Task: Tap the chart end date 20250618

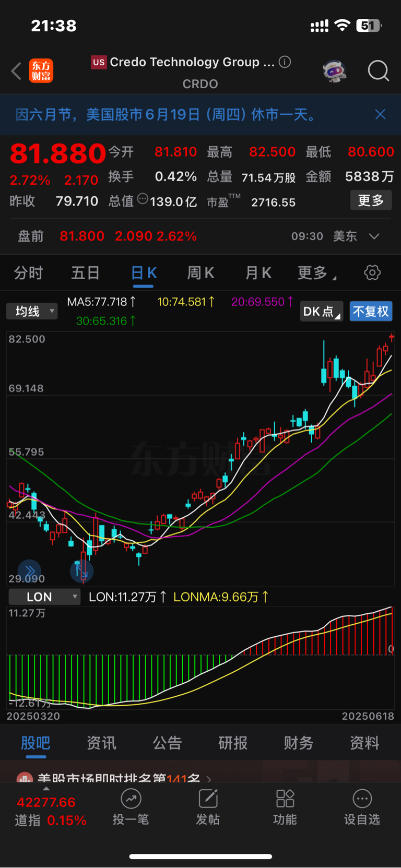Action: [x=368, y=716]
